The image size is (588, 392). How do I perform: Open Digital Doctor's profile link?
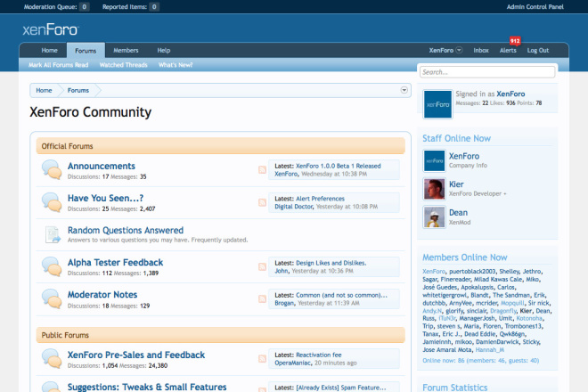point(294,207)
